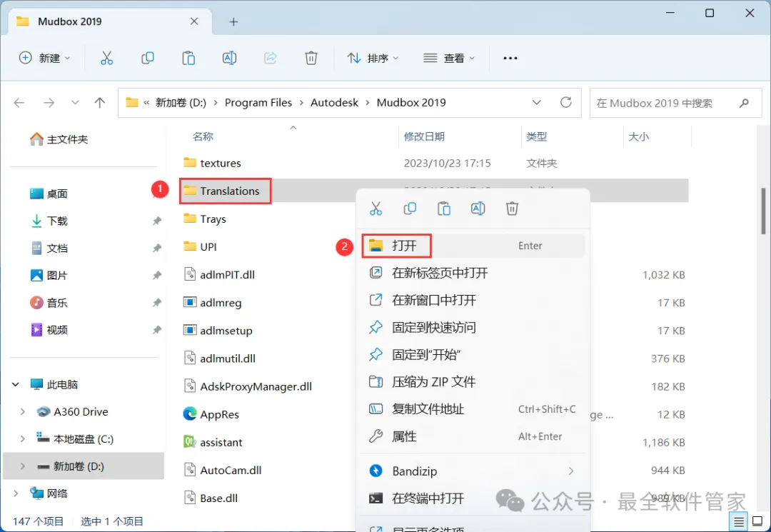Sort by the 名称 column header
Image resolution: width=771 pixels, height=532 pixels.
click(x=203, y=136)
